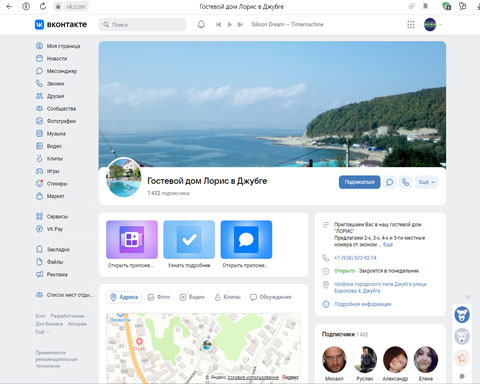This screenshot has height=384, width=480.
Task: Reload the browser page
Action: point(43,6)
